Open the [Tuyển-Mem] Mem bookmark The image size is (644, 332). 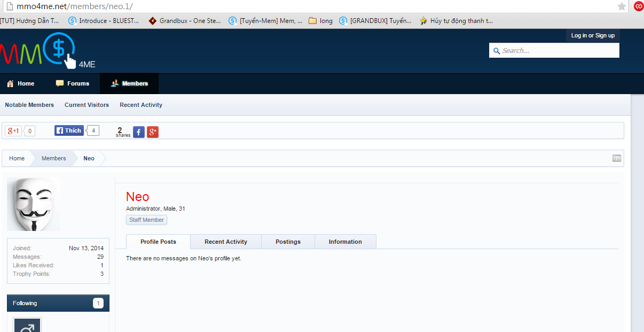265,21
